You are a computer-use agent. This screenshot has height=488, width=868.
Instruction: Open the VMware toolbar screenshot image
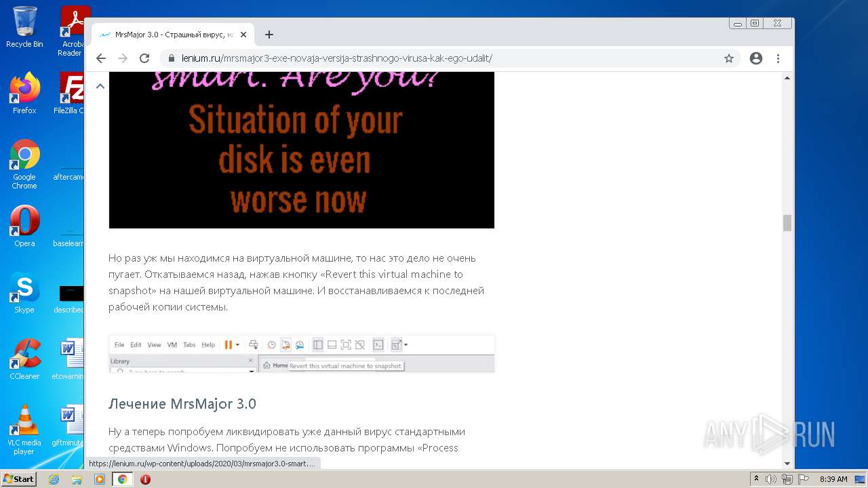coord(302,353)
